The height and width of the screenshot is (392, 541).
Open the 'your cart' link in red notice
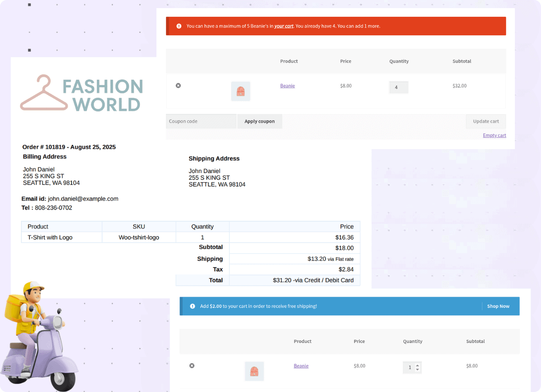pyautogui.click(x=284, y=26)
